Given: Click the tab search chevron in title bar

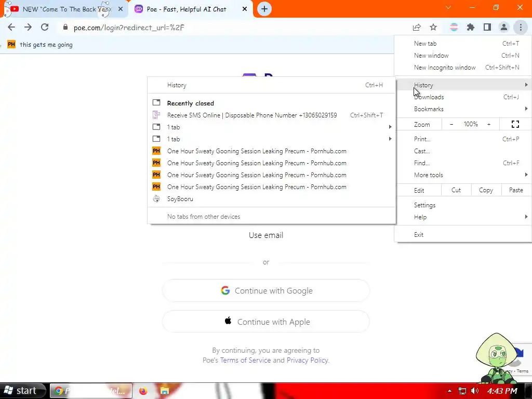Looking at the screenshot, I should click(x=448, y=7).
